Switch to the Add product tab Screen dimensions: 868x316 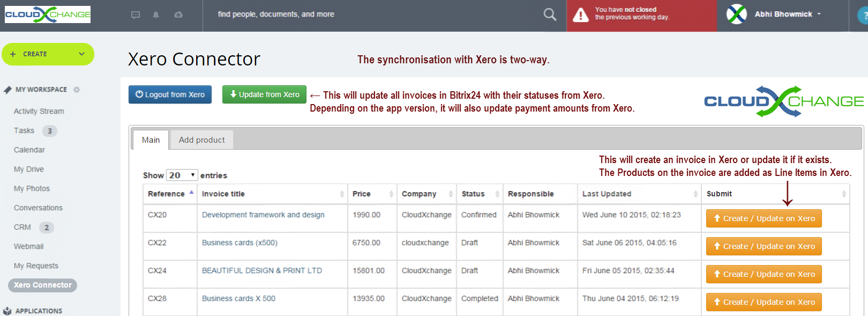click(x=201, y=140)
